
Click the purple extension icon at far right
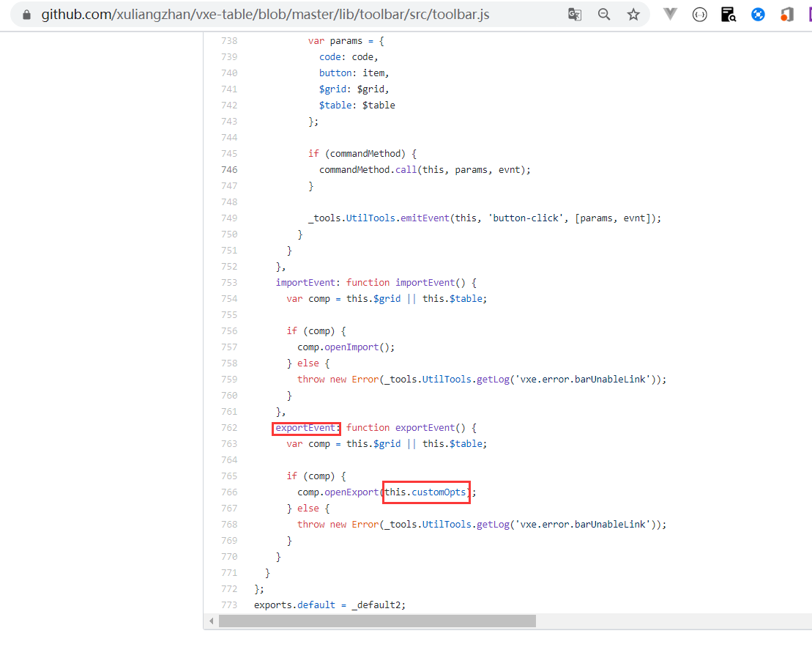click(x=808, y=14)
